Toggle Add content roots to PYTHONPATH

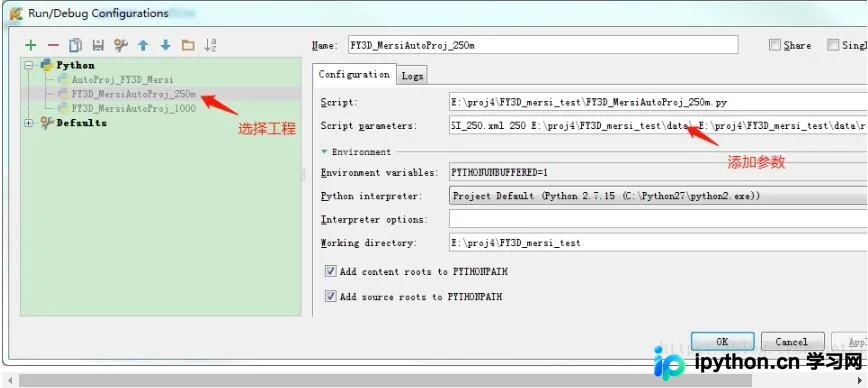[330, 271]
